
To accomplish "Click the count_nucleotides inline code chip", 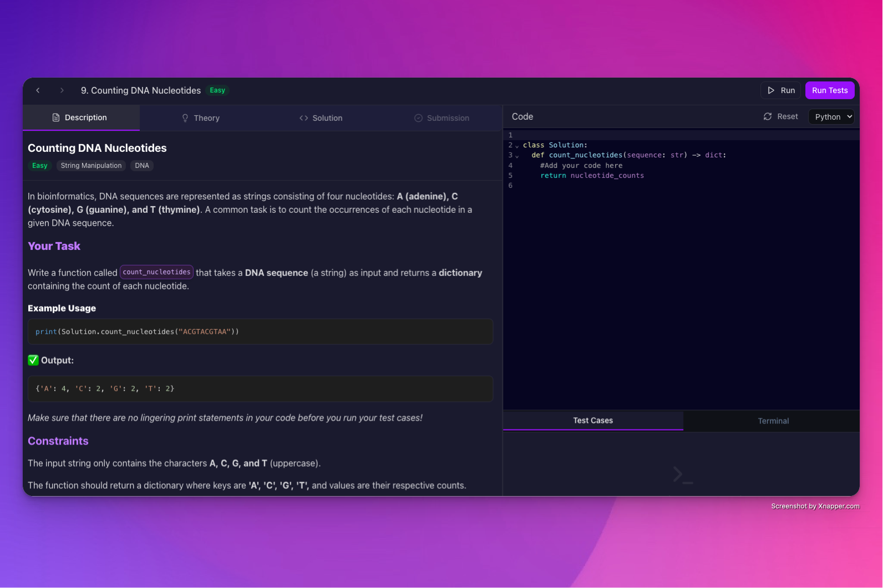I will [x=156, y=272].
